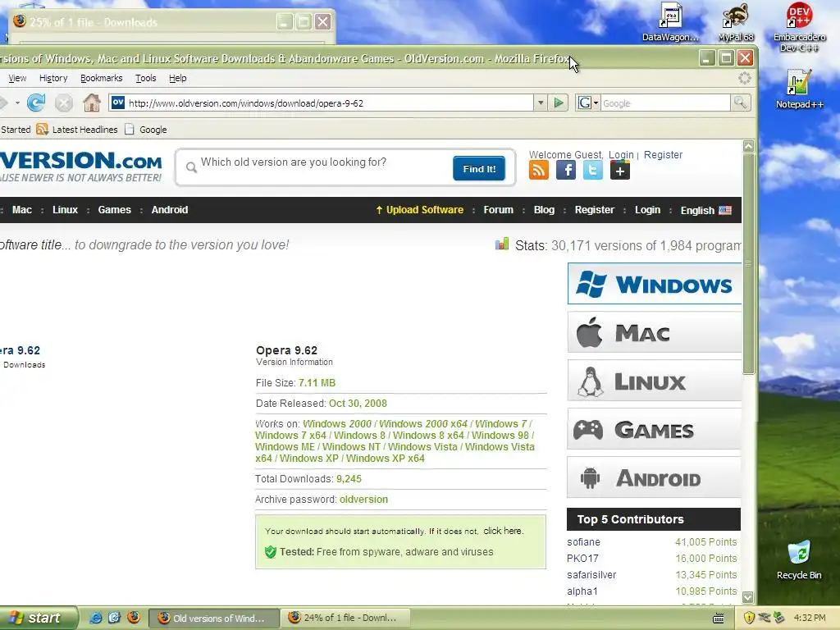Viewport: 840px width, 630px height.
Task: Open the Blog nav link
Action: point(544,210)
